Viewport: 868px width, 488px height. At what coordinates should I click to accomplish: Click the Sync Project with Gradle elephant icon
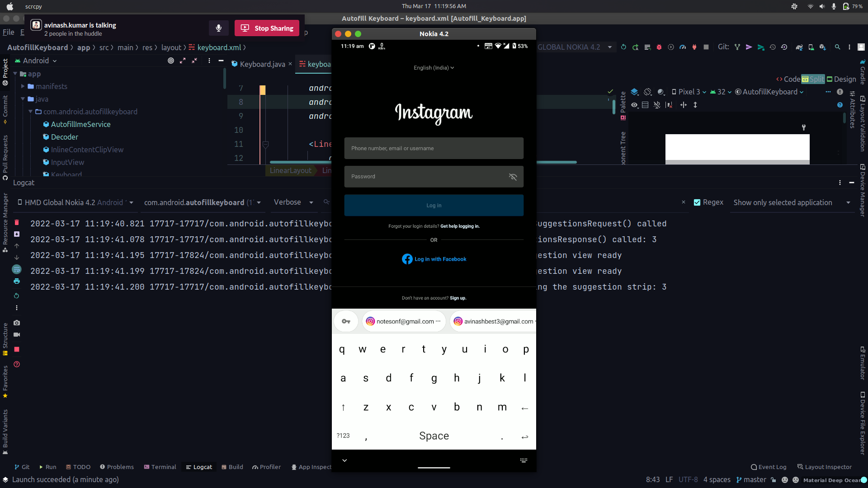799,47
